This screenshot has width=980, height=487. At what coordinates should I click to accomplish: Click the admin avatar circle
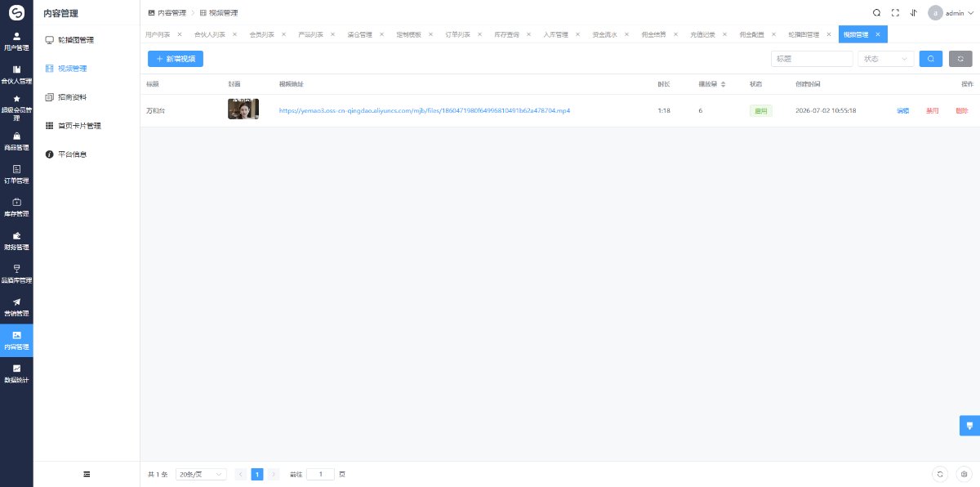(935, 12)
